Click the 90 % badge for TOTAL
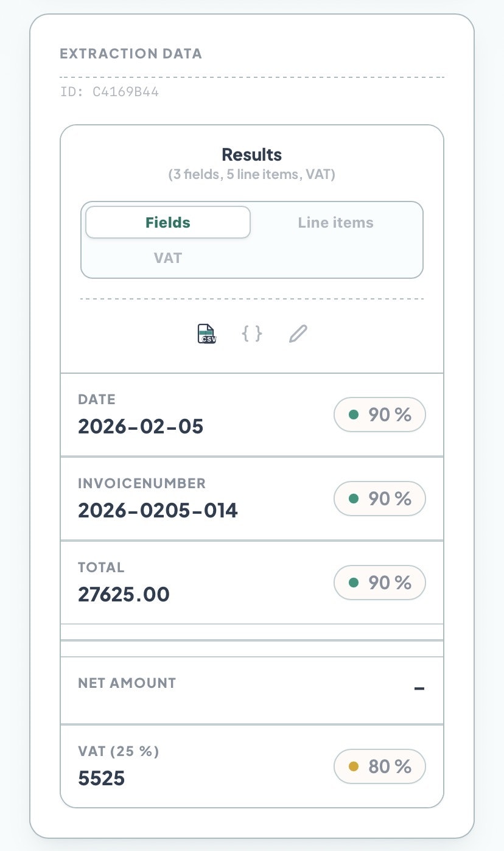The image size is (504, 851). click(380, 583)
